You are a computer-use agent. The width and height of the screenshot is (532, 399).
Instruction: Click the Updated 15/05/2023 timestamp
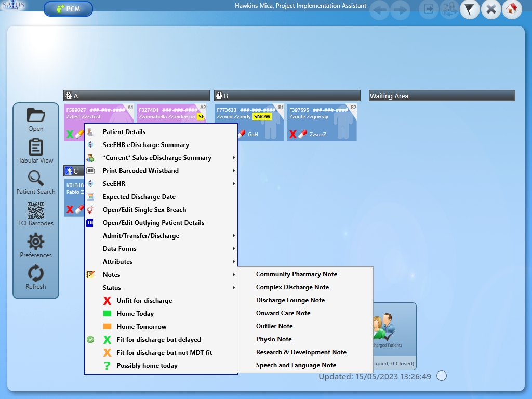(x=375, y=376)
